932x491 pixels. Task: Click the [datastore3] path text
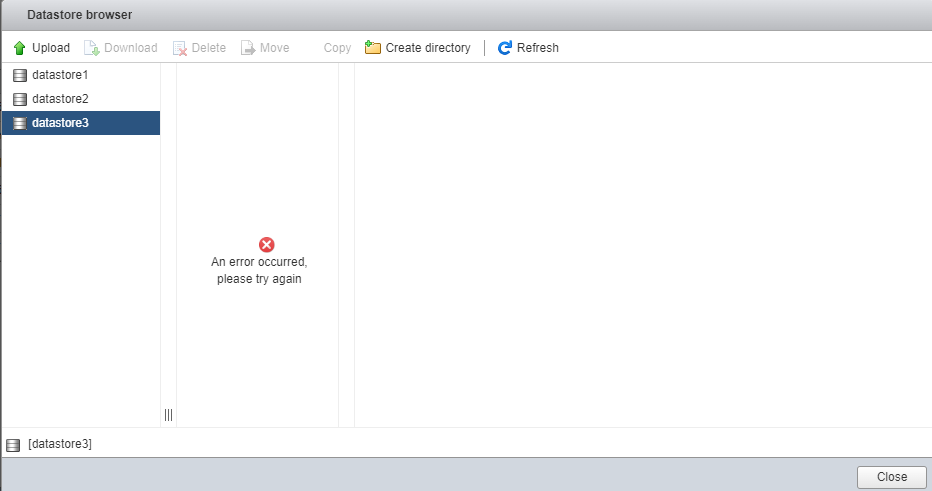(x=60, y=444)
